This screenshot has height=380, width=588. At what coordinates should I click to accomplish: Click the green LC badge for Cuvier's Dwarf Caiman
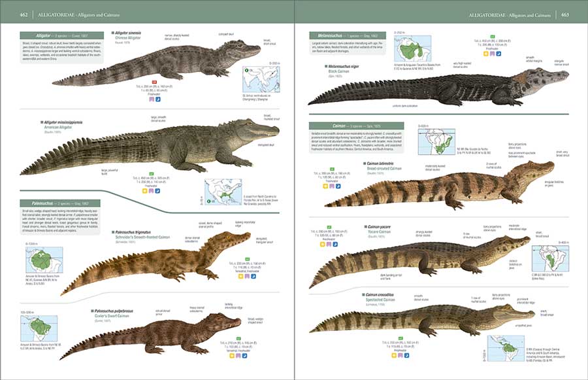pyautogui.click(x=238, y=339)
